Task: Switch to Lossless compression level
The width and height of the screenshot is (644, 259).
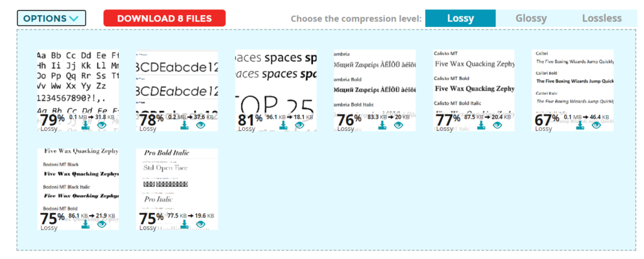Action: click(x=602, y=18)
